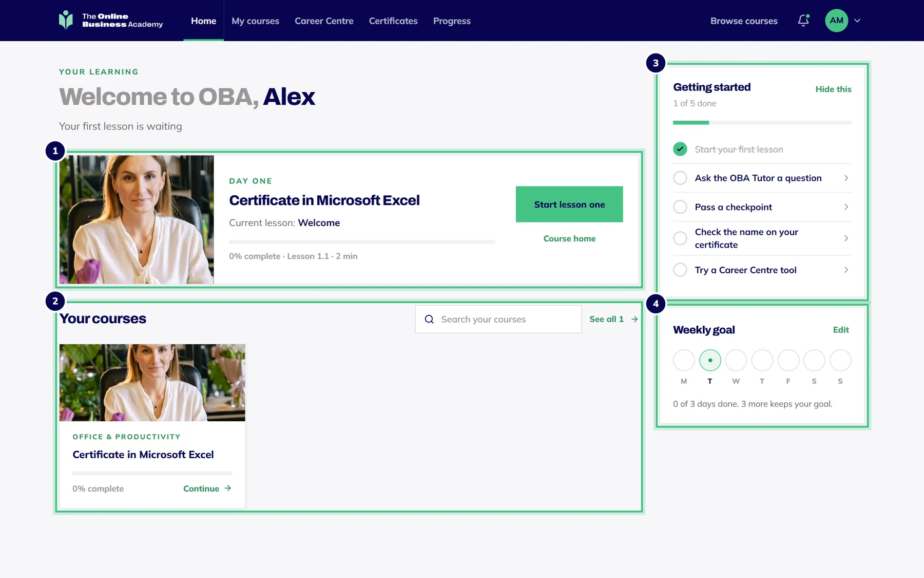Image resolution: width=924 pixels, height=578 pixels.
Task: Tick the Pass a checkpoint circle
Action: pos(680,207)
